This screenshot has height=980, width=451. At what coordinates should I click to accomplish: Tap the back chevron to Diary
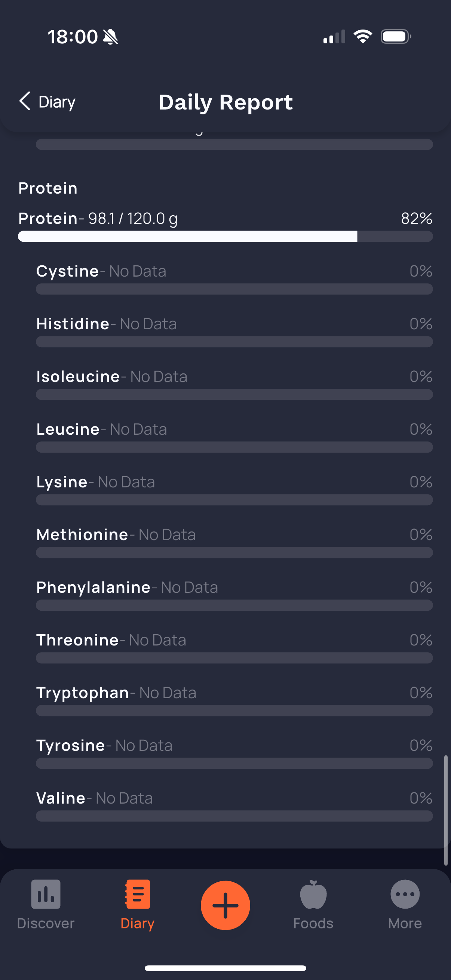25,101
